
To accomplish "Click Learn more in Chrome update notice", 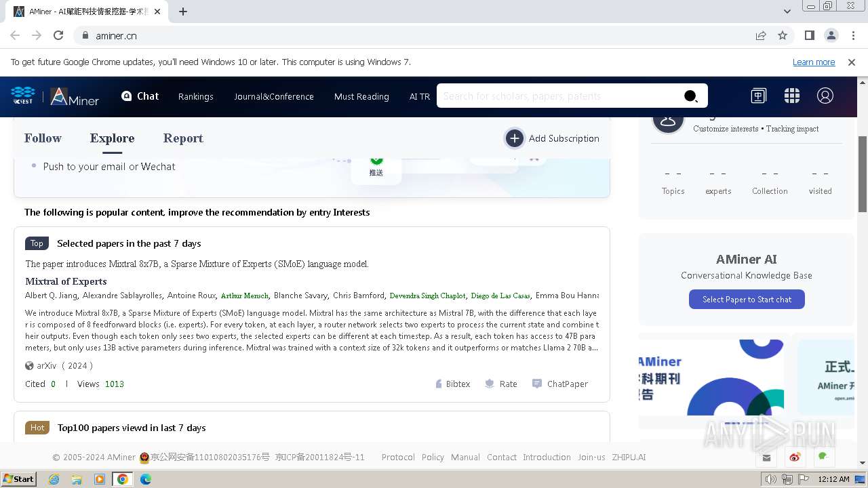I will click(x=814, y=62).
